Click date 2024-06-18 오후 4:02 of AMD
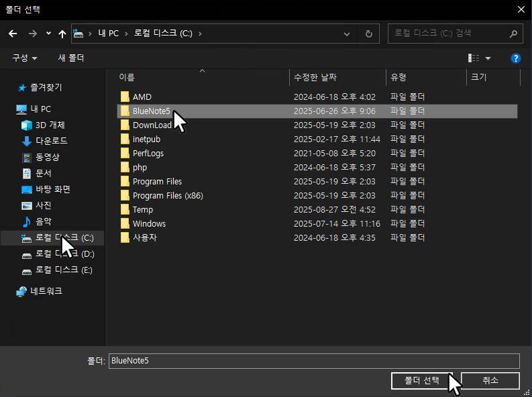Screen dimensions: 532x397 pos(335,97)
